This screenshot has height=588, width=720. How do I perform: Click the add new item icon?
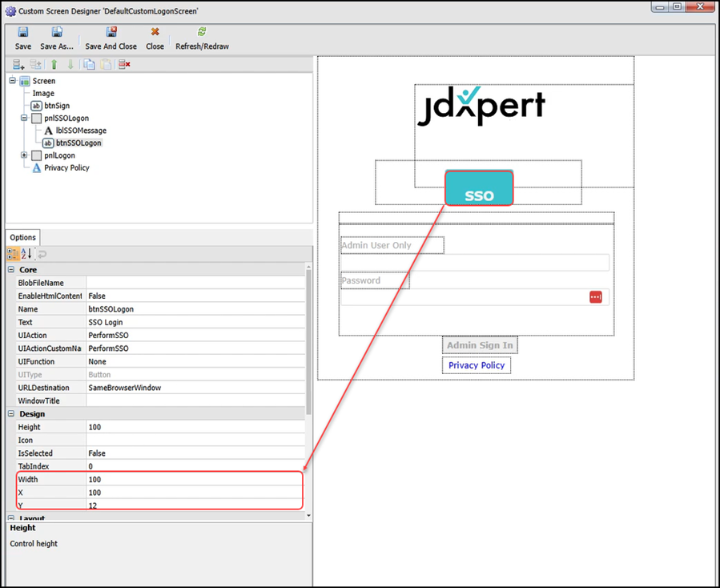(x=18, y=65)
